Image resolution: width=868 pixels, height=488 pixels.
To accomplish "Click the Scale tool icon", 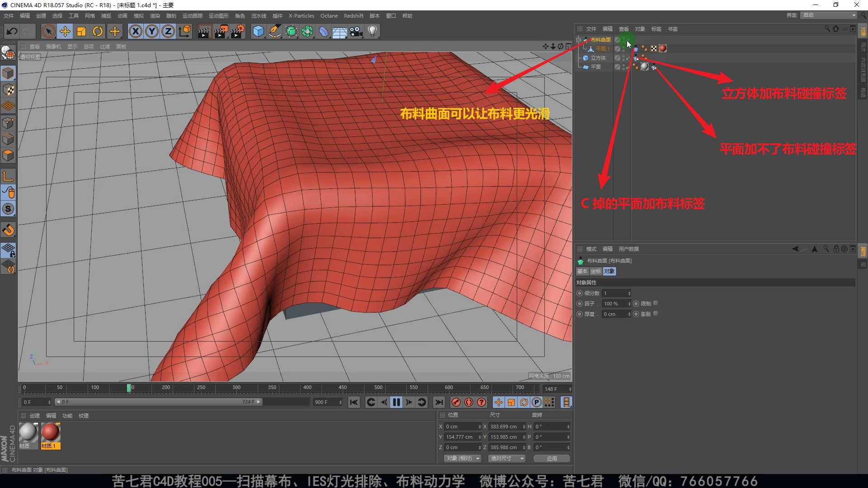I will pyautogui.click(x=81, y=31).
